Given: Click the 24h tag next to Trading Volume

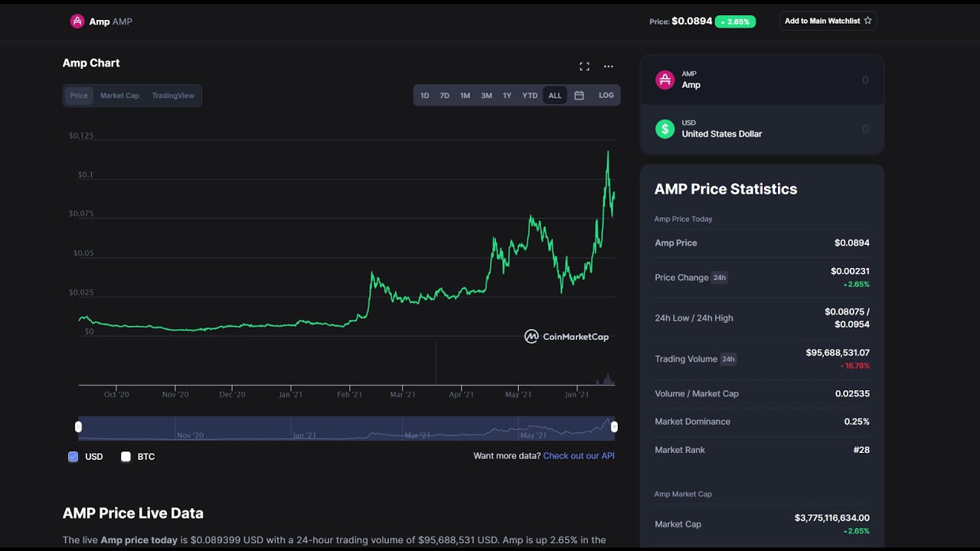Looking at the screenshot, I should [x=728, y=359].
